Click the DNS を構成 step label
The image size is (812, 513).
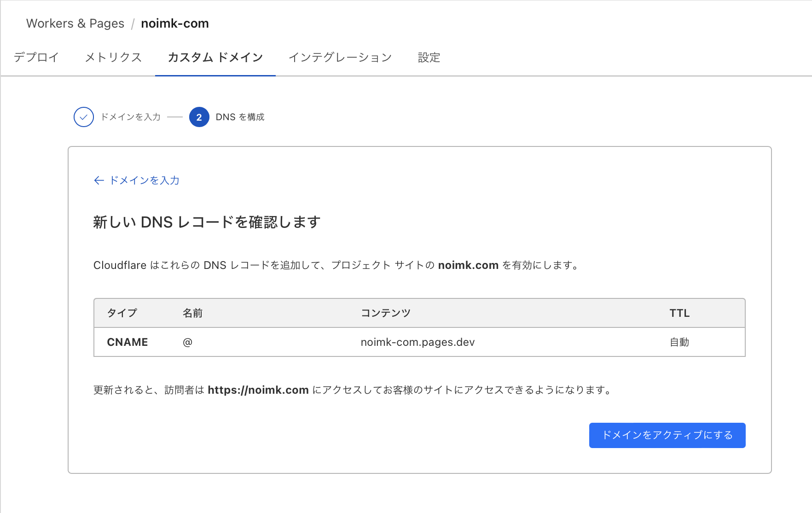[240, 117]
